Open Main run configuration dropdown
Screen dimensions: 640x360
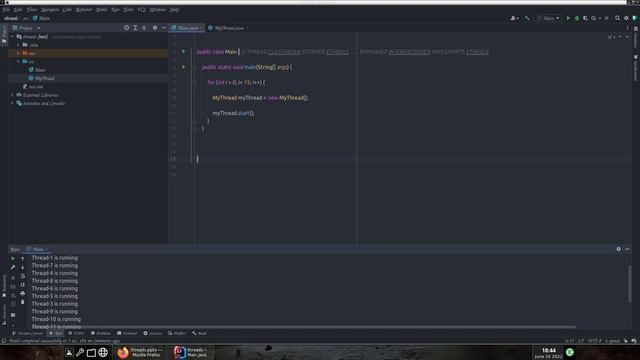click(x=549, y=18)
